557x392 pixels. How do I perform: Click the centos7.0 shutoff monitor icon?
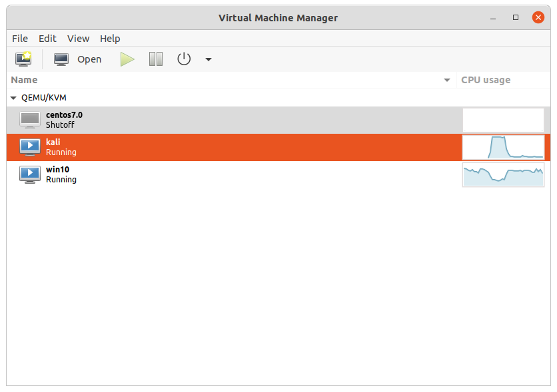(x=30, y=120)
